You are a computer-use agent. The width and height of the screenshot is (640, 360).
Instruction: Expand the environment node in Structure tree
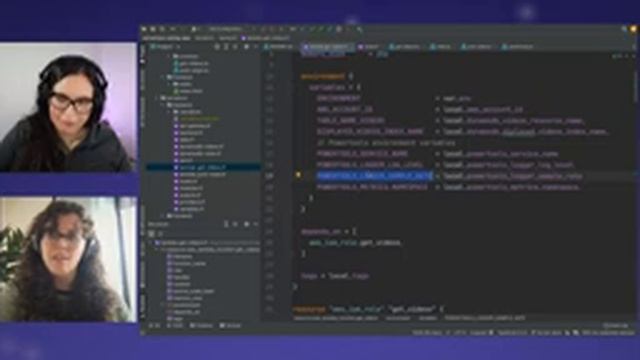click(x=163, y=305)
